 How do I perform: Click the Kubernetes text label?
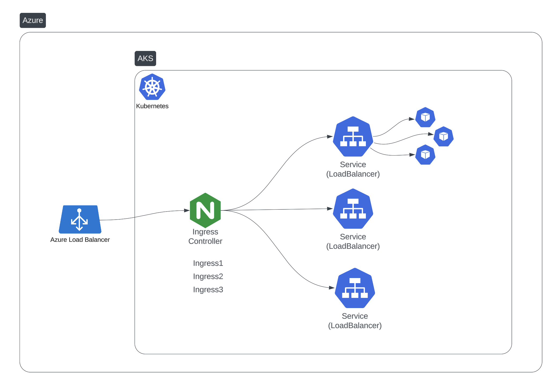coord(152,106)
